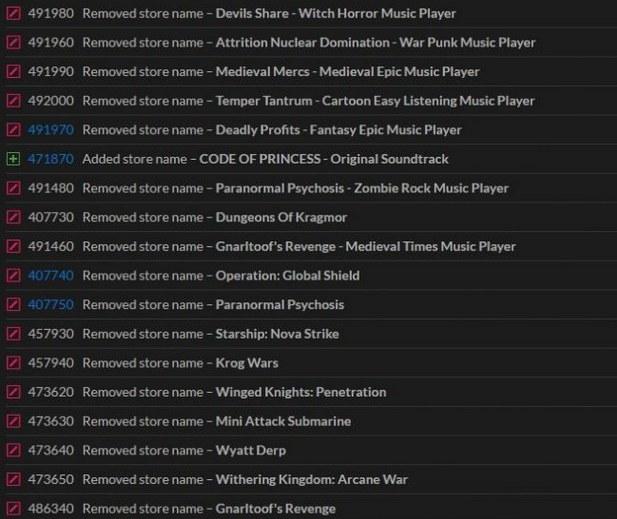Viewport: 617px width, 519px height.
Task: Click app ID 473620
Action: (x=51, y=392)
